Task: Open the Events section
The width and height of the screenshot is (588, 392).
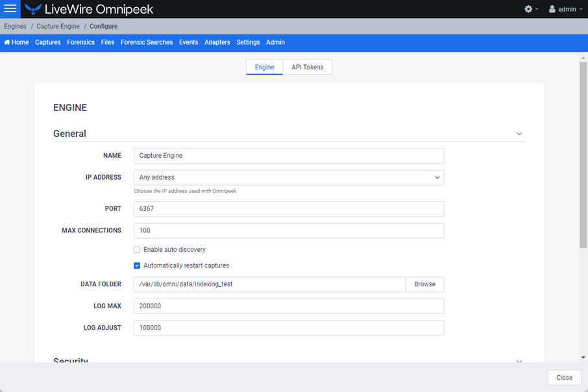Action: coord(189,42)
